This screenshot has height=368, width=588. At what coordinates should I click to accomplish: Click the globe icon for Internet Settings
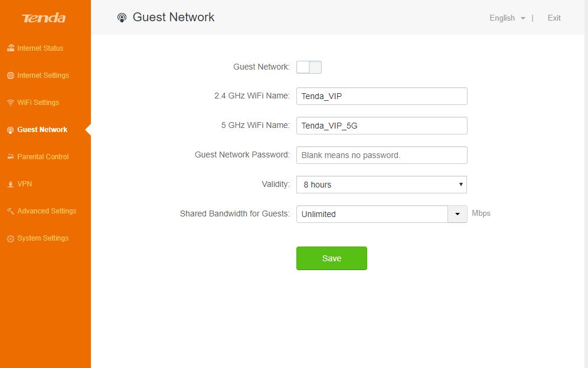[11, 75]
